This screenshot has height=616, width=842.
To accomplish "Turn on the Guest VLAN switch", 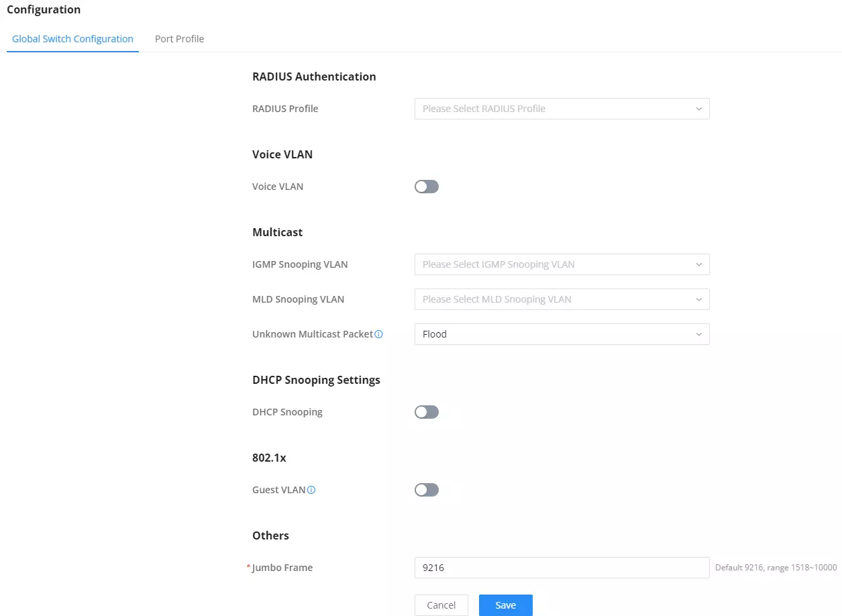I will click(427, 490).
